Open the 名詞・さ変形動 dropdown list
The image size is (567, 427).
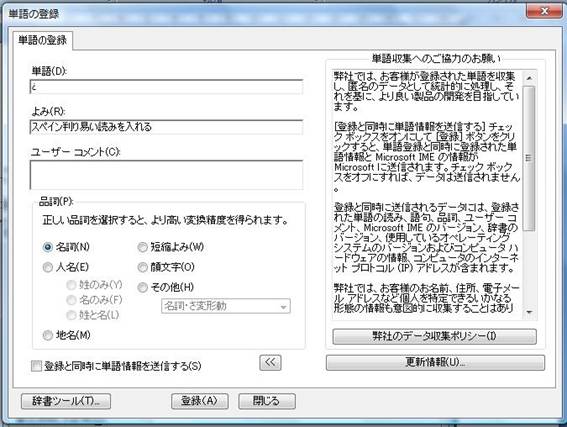(226, 306)
